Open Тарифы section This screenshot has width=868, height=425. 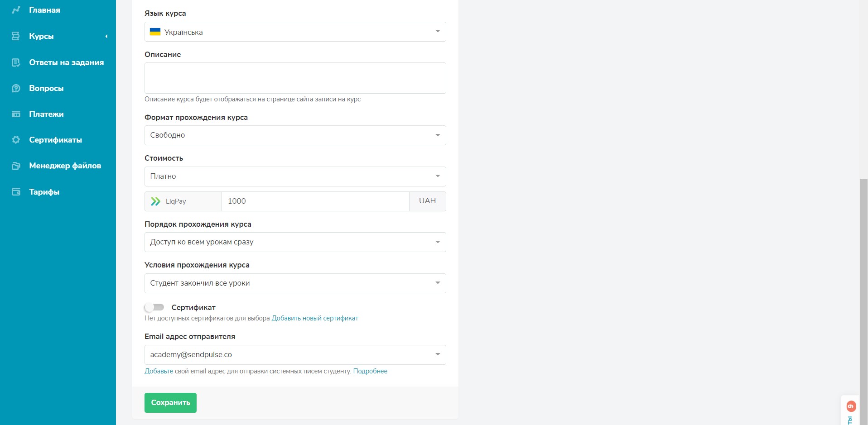44,192
